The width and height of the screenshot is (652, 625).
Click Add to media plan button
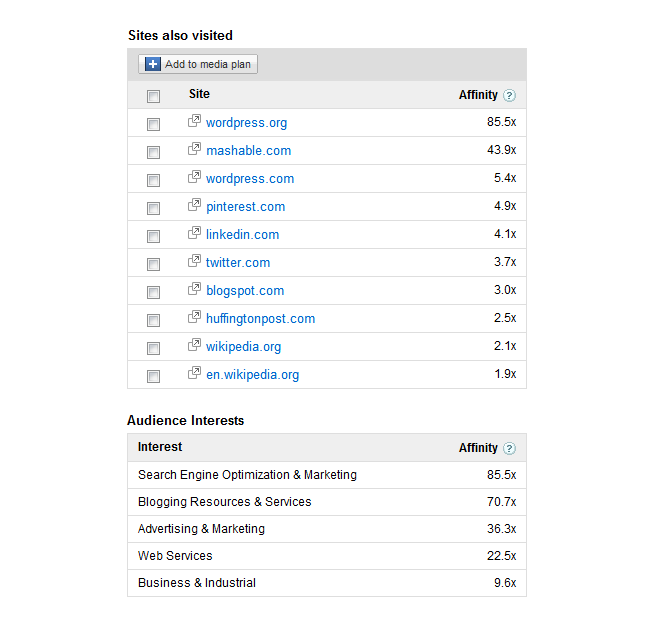pos(198,64)
